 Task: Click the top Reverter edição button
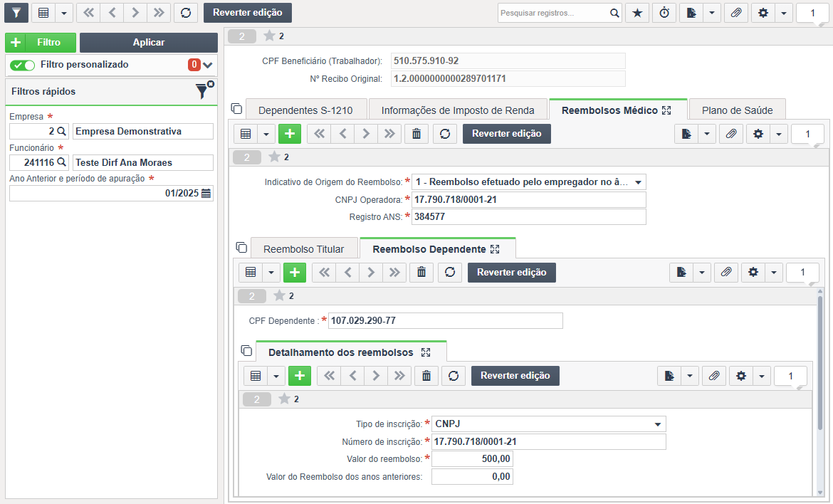[x=248, y=13]
